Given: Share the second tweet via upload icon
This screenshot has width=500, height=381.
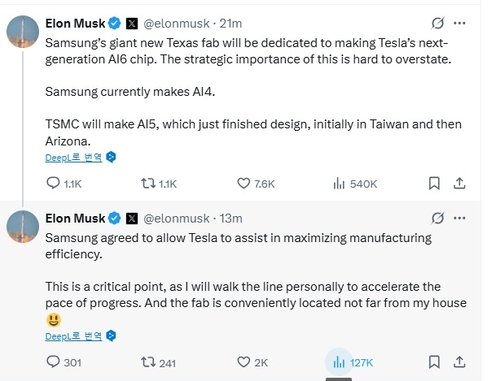Looking at the screenshot, I should click(x=459, y=362).
